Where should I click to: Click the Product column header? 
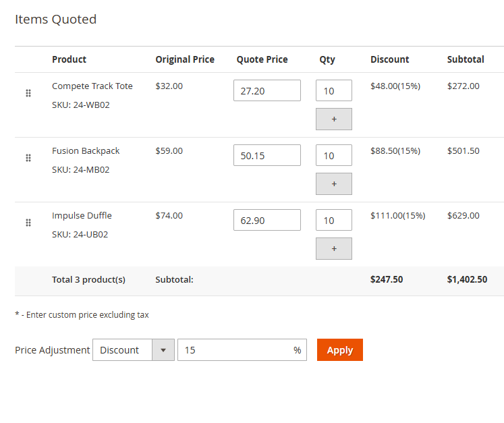click(x=69, y=59)
